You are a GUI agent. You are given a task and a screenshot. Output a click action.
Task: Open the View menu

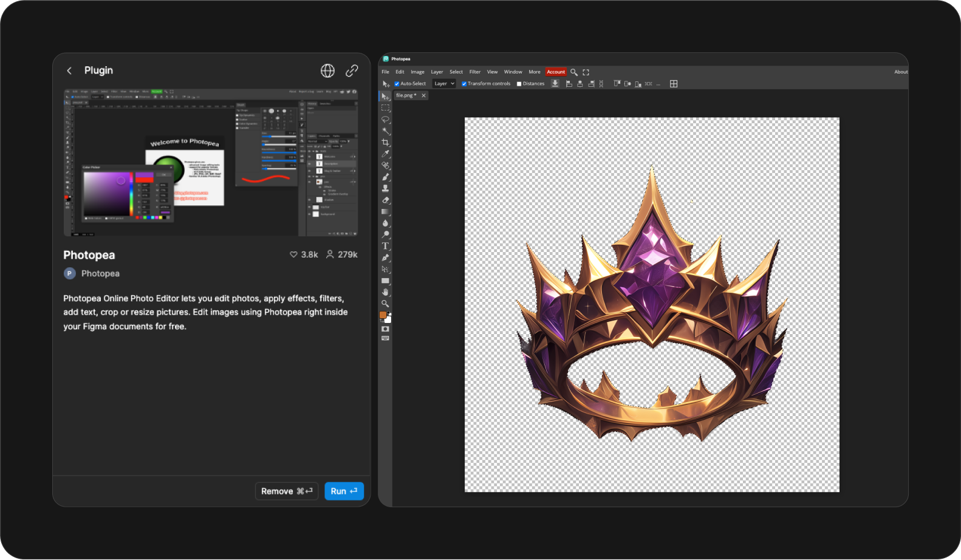[492, 72]
